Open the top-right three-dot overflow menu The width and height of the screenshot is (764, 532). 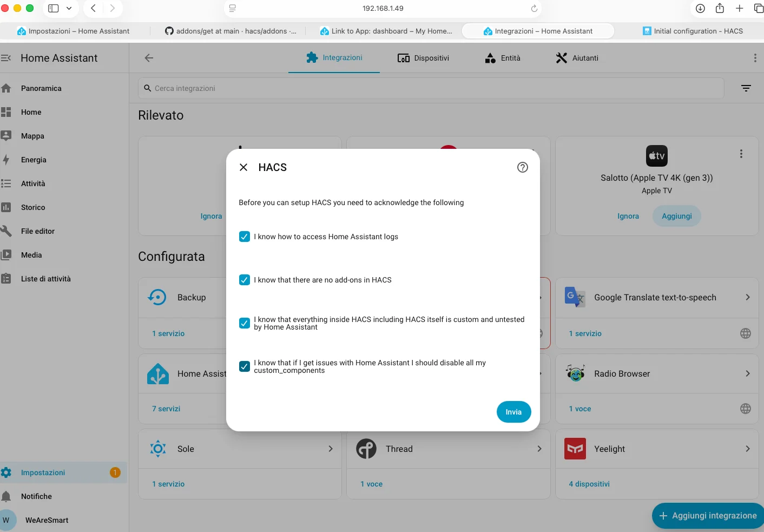point(755,58)
